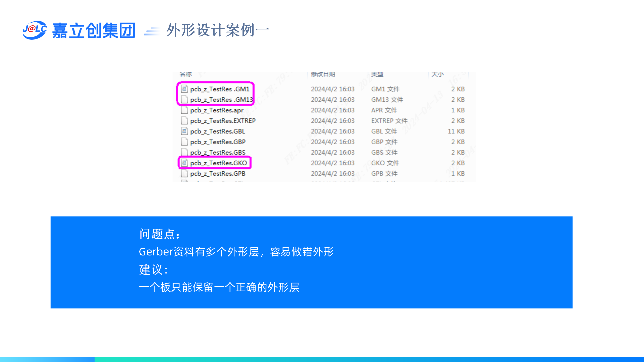The height and width of the screenshot is (362, 644).
Task: Click the blue suggestion text box
Action: [311, 262]
